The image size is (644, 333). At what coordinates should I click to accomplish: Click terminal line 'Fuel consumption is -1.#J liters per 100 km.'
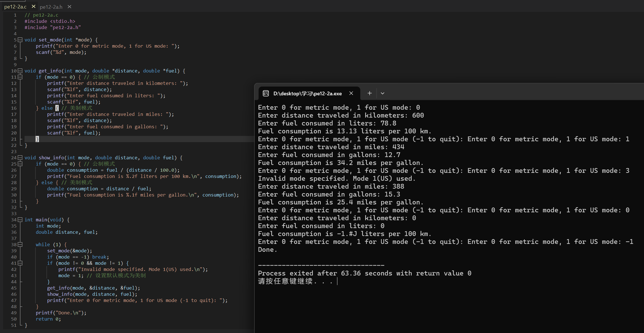(x=345, y=234)
